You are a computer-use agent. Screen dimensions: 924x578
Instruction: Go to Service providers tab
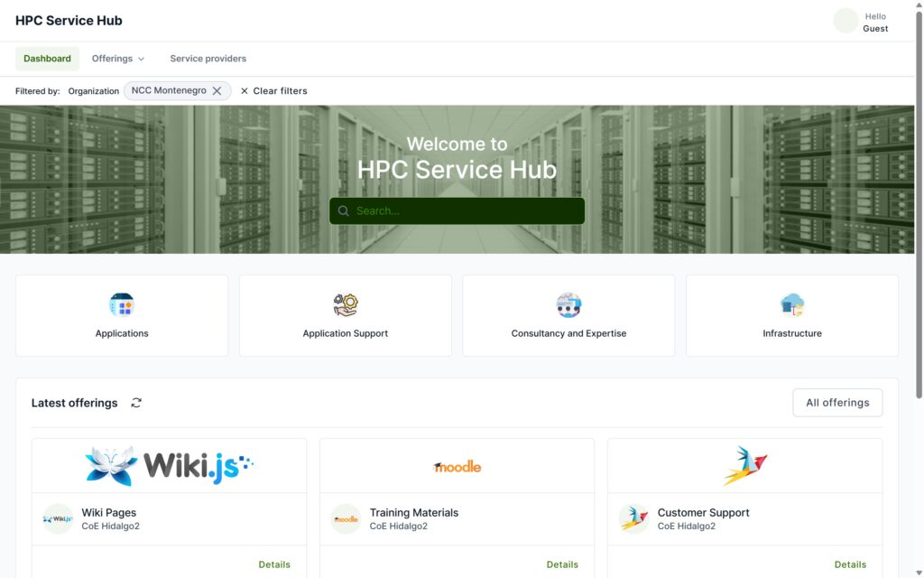click(208, 59)
